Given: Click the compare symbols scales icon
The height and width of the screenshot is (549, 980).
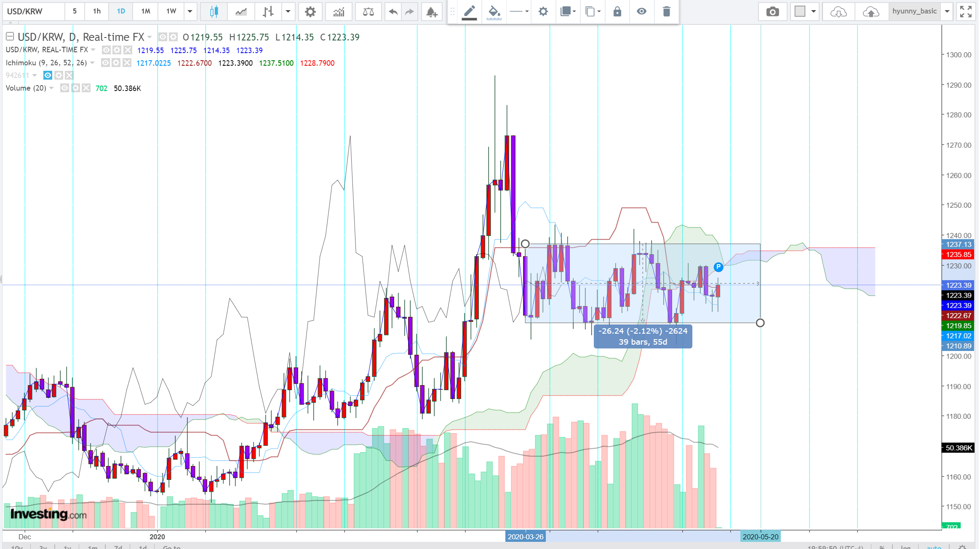Looking at the screenshot, I should click(x=368, y=11).
